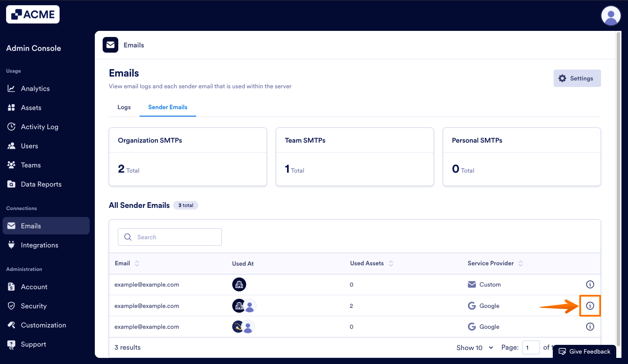Click the info icon on the highlighted Google row
This screenshot has height=364, width=628.
(x=590, y=306)
